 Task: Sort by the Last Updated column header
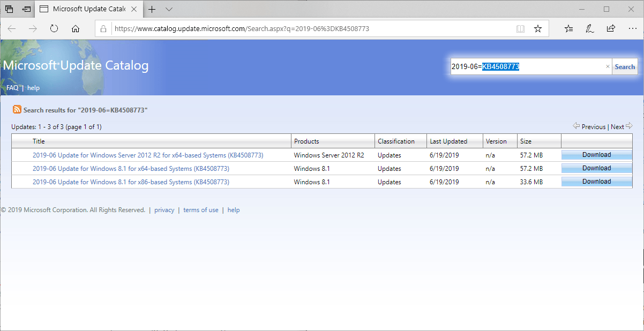click(x=448, y=141)
